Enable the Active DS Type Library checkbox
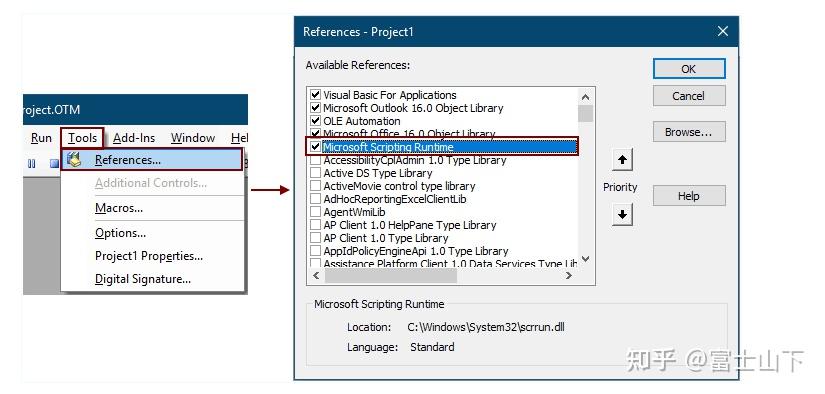825x394 pixels. click(315, 173)
